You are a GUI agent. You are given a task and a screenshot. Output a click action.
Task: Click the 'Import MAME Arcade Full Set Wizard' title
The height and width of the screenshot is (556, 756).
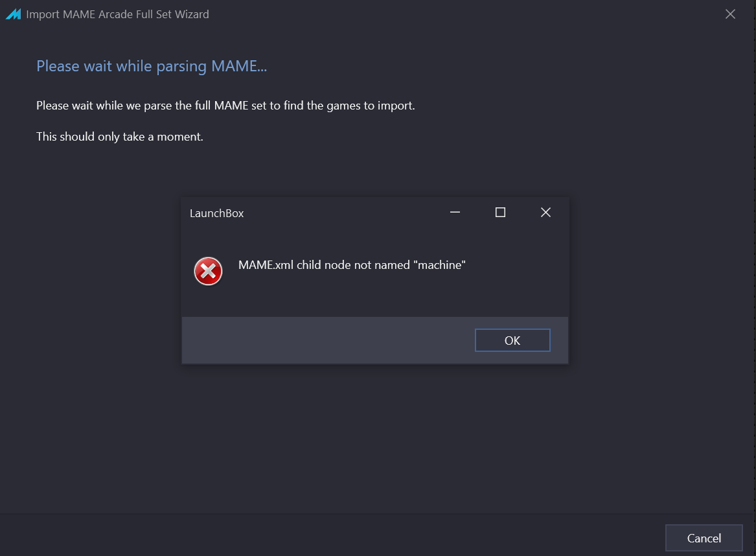tap(117, 14)
